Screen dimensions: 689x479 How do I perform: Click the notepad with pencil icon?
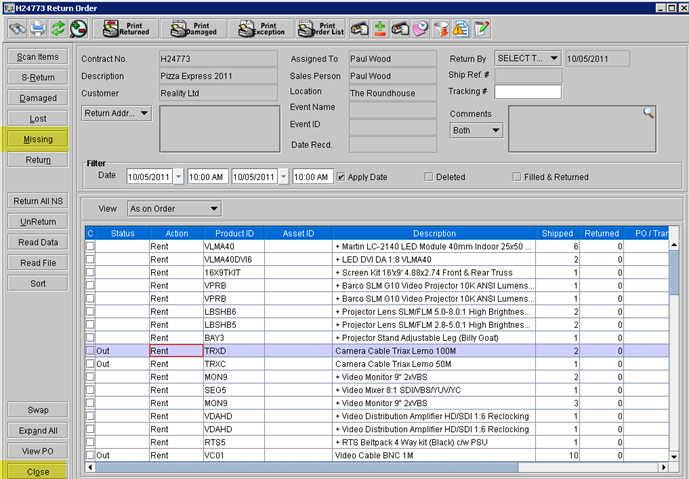482,29
